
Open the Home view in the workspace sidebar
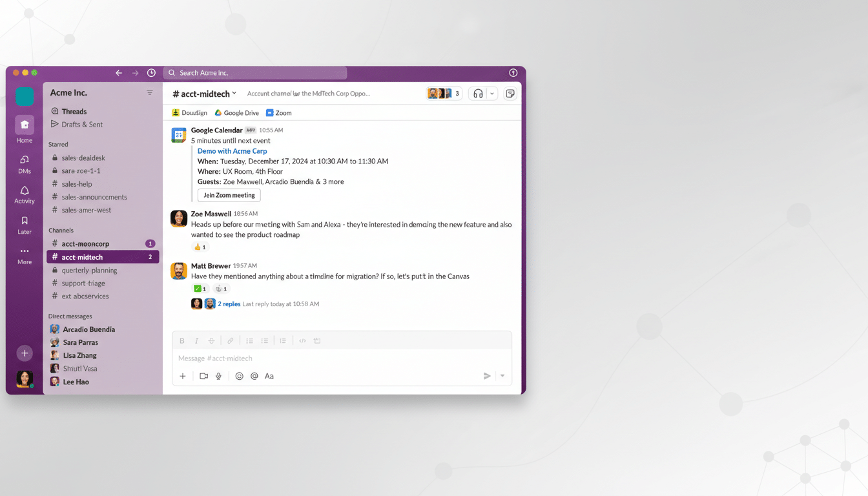pos(24,125)
